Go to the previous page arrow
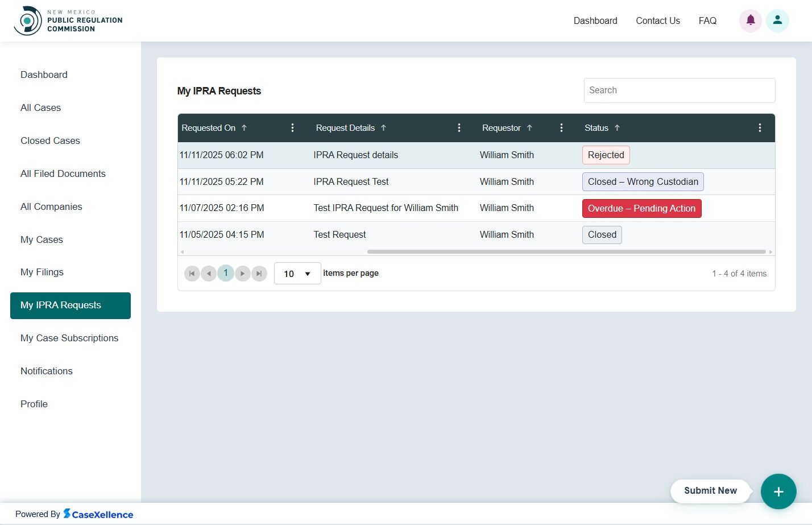Screen dimensions: 812x525 pyautogui.click(x=209, y=274)
